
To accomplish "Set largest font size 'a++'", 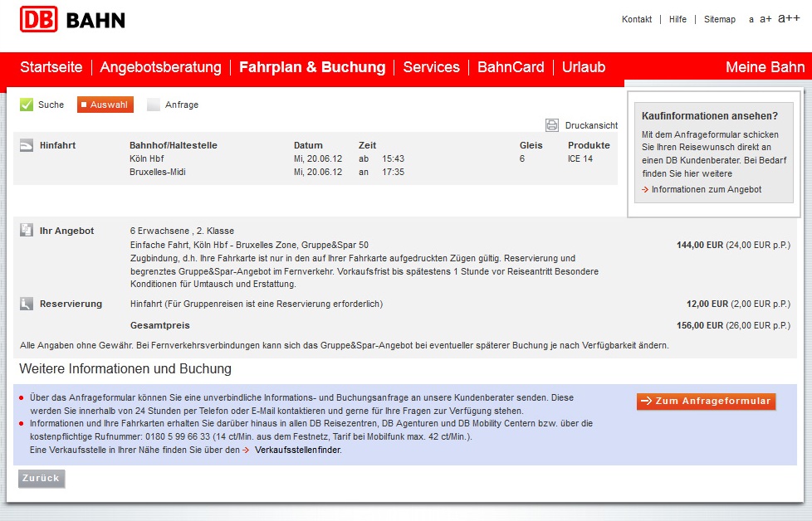I will 790,18.
